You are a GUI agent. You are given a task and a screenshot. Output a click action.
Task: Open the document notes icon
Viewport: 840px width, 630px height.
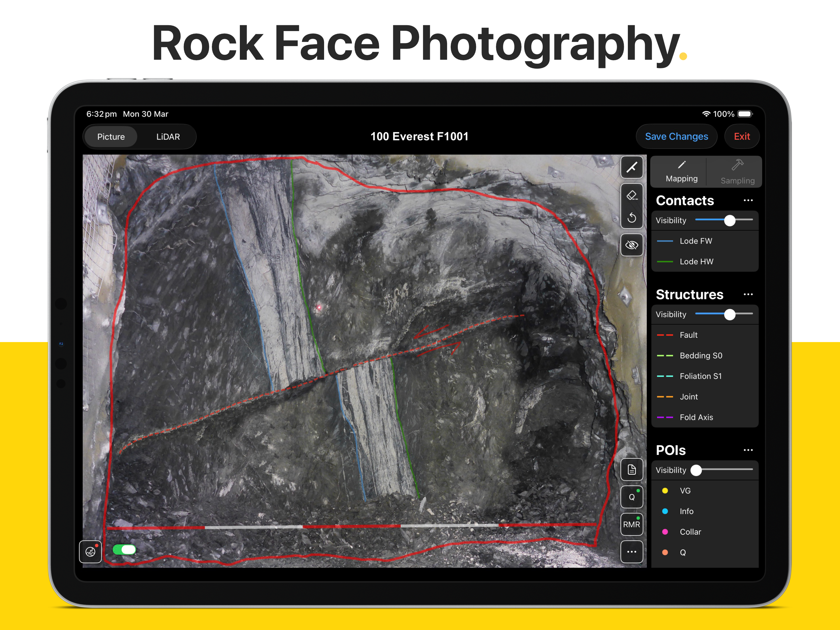coord(632,470)
